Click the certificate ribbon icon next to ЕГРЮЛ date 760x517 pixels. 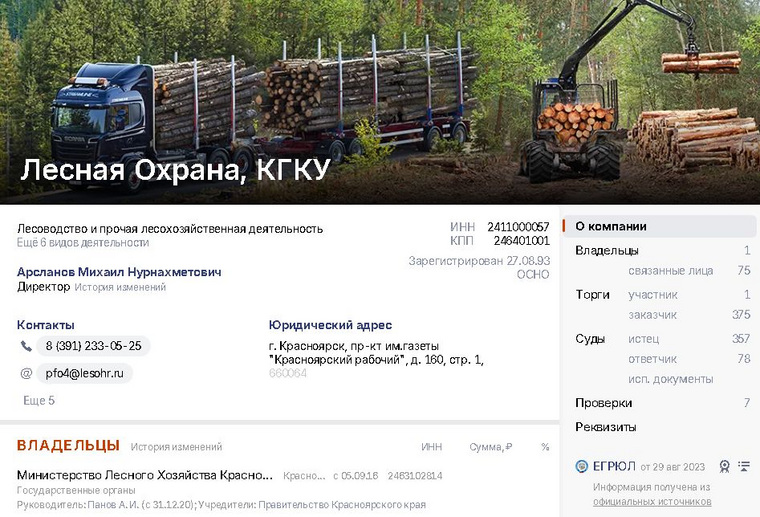click(724, 467)
